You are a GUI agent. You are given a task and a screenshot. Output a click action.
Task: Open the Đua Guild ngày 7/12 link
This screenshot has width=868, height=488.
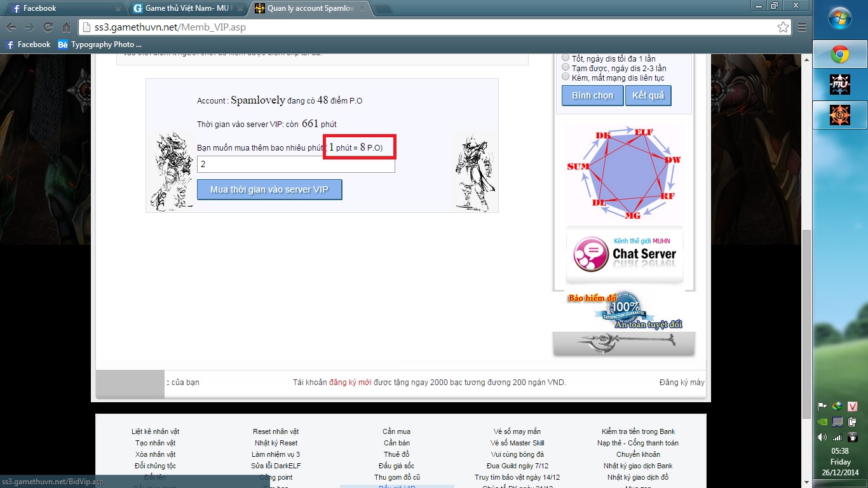click(517, 466)
